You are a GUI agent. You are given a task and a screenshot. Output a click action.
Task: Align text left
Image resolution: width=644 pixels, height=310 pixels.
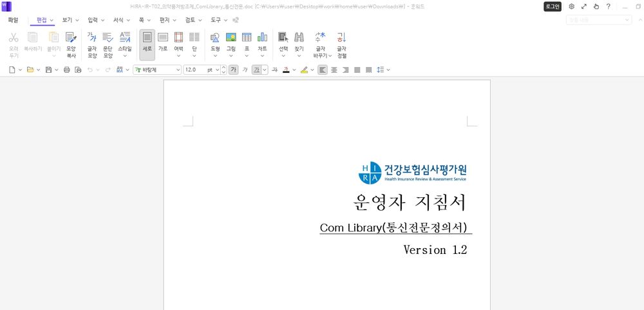point(323,70)
